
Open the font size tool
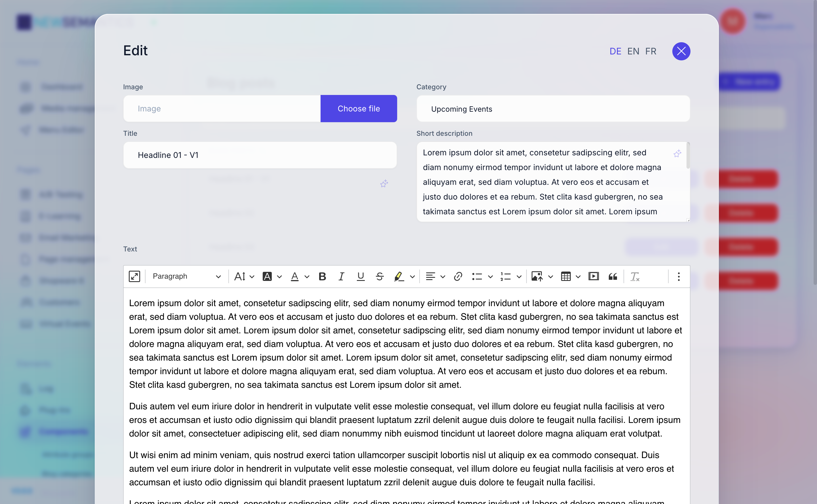(x=240, y=276)
